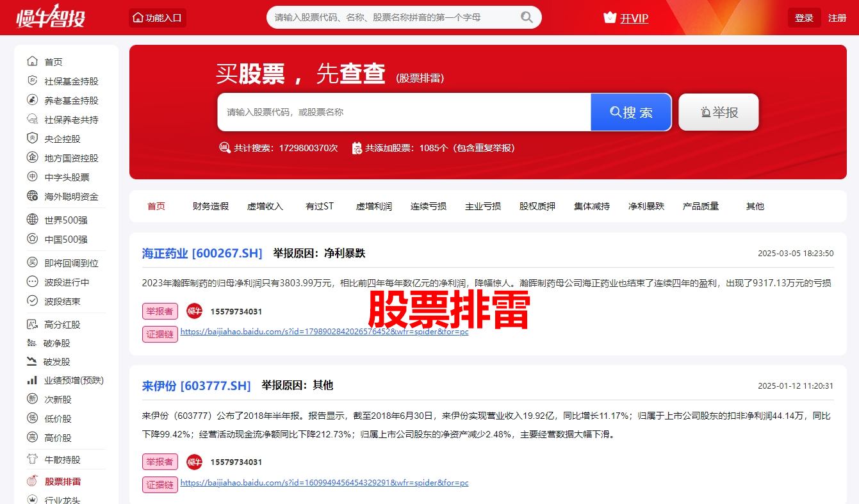
Task: Click reporter avatar in 来伊份 card
Action: tap(194, 462)
